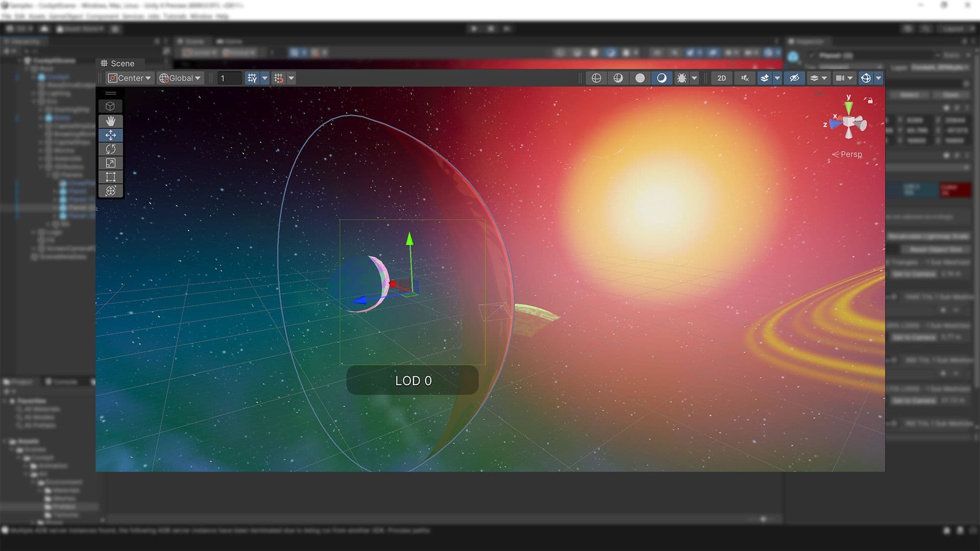
Task: Click the grid snap increment field
Action: (x=229, y=78)
